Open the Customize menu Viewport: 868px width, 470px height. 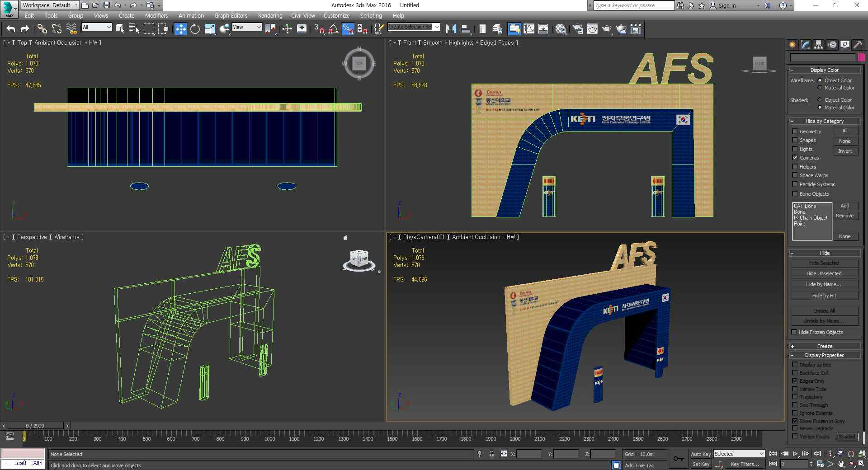coord(336,15)
